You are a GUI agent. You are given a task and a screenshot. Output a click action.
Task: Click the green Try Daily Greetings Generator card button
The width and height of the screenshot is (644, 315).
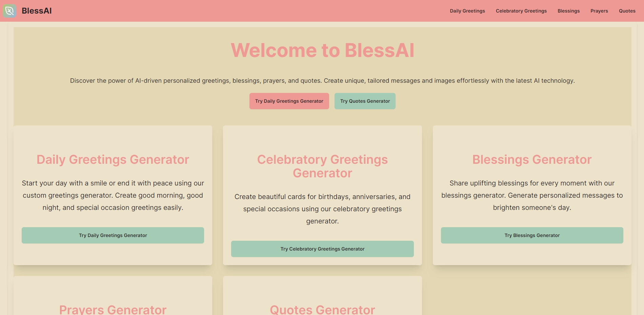pos(113,235)
